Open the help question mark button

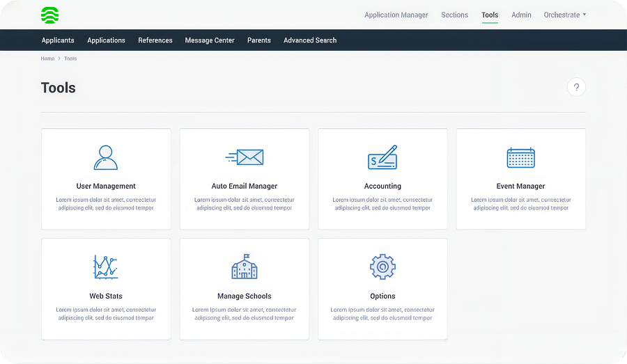(x=576, y=87)
